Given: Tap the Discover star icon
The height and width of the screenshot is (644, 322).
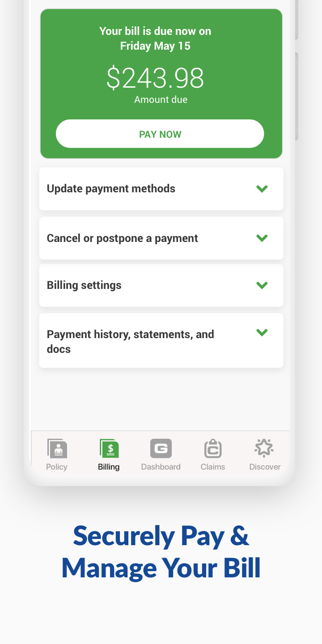Looking at the screenshot, I should 264,448.
